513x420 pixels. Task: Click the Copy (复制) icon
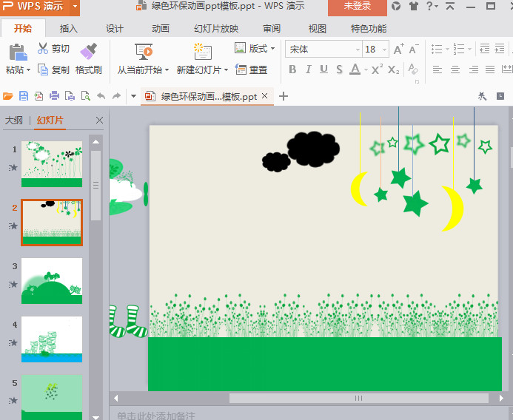tap(43, 70)
